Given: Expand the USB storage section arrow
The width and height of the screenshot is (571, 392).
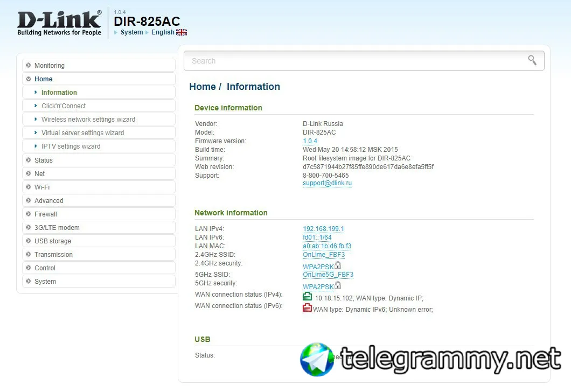Looking at the screenshot, I should click(29, 241).
